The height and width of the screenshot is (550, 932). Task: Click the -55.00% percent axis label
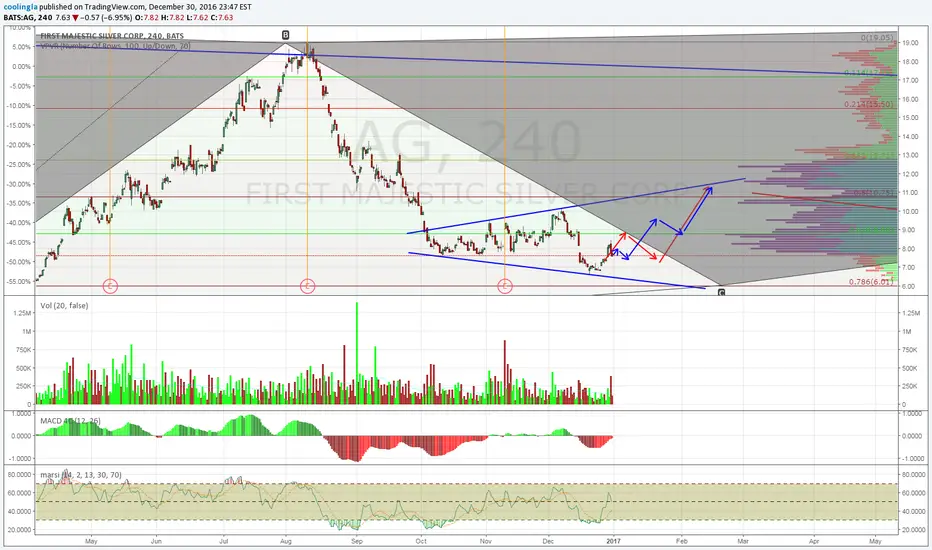point(18,282)
